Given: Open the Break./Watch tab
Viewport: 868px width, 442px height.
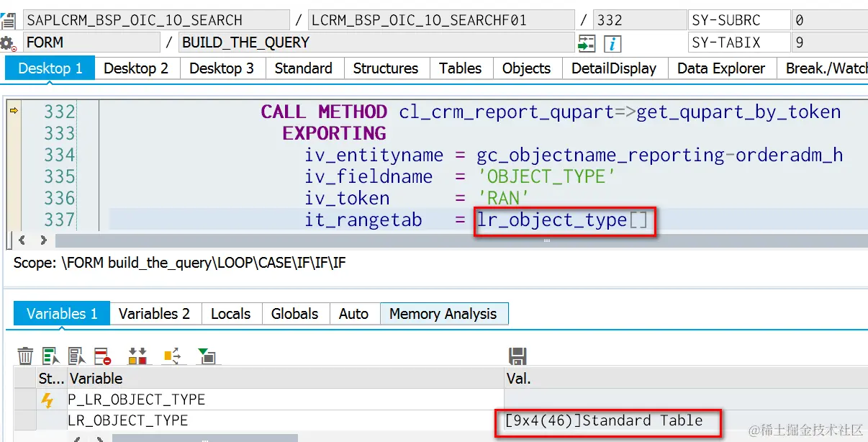Looking at the screenshot, I should [x=823, y=68].
